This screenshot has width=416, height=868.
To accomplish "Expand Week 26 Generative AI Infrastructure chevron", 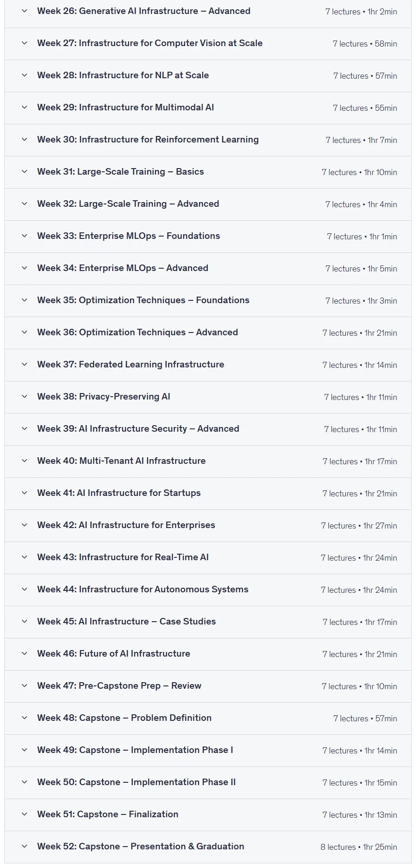I will tap(24, 11).
